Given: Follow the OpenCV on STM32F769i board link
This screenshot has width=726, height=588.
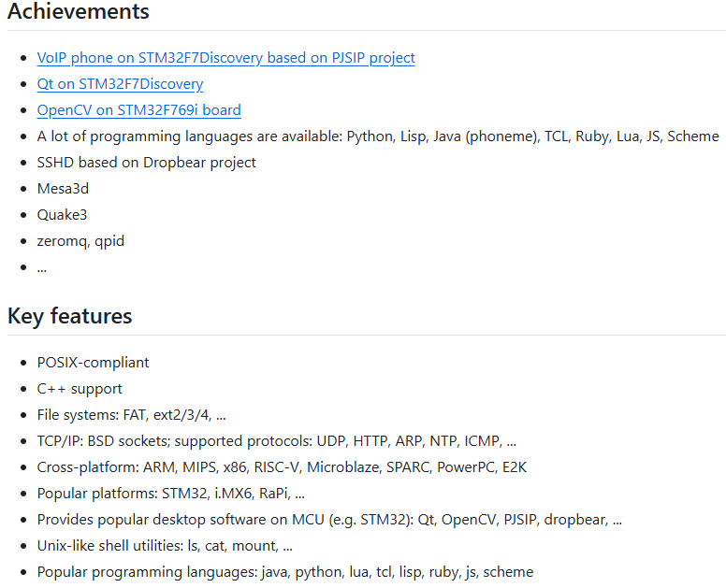Looking at the screenshot, I should pyautogui.click(x=138, y=110).
